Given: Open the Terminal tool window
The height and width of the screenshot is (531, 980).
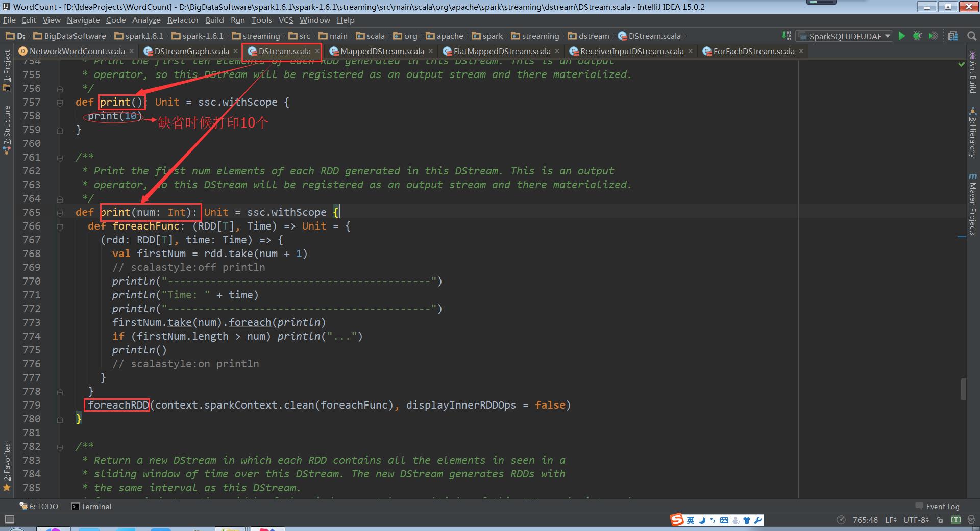Looking at the screenshot, I should 91,507.
